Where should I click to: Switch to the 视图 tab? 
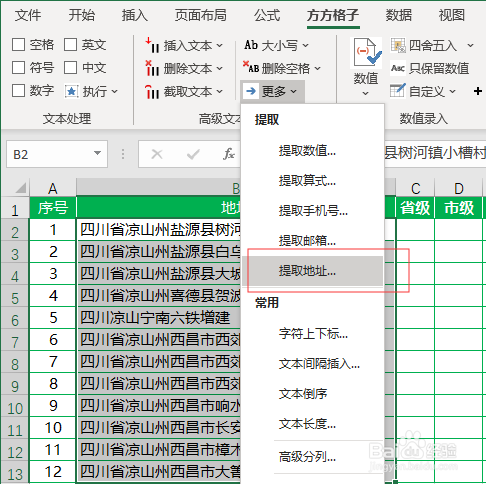click(452, 15)
